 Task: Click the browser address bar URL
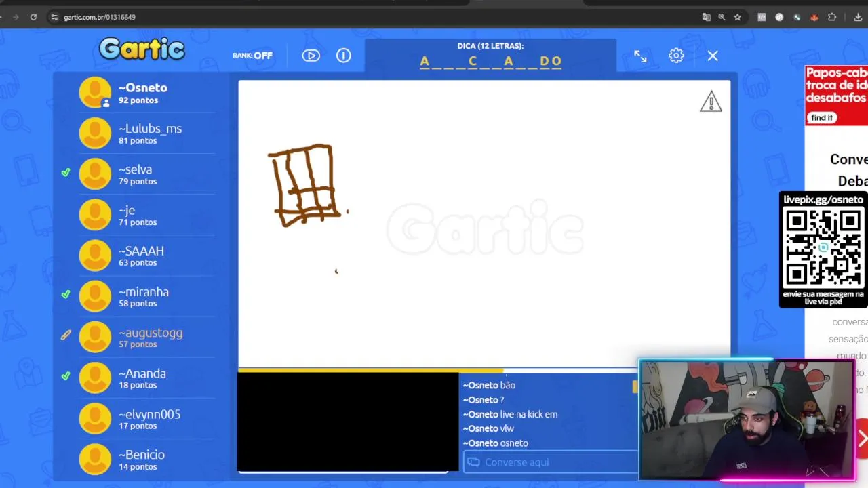pos(100,17)
